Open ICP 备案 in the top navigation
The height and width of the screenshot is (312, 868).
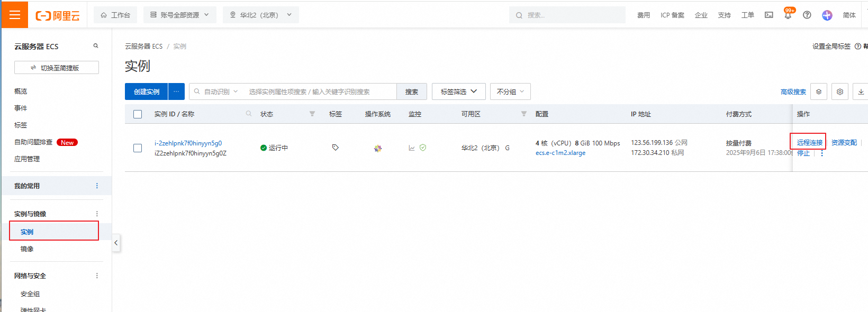672,15
